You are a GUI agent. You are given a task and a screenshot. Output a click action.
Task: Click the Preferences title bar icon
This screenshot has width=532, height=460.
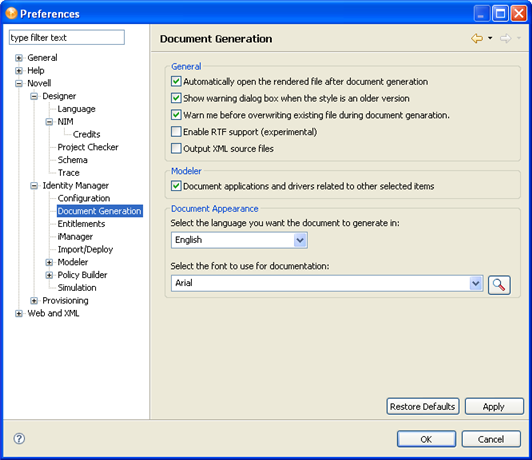(x=11, y=14)
